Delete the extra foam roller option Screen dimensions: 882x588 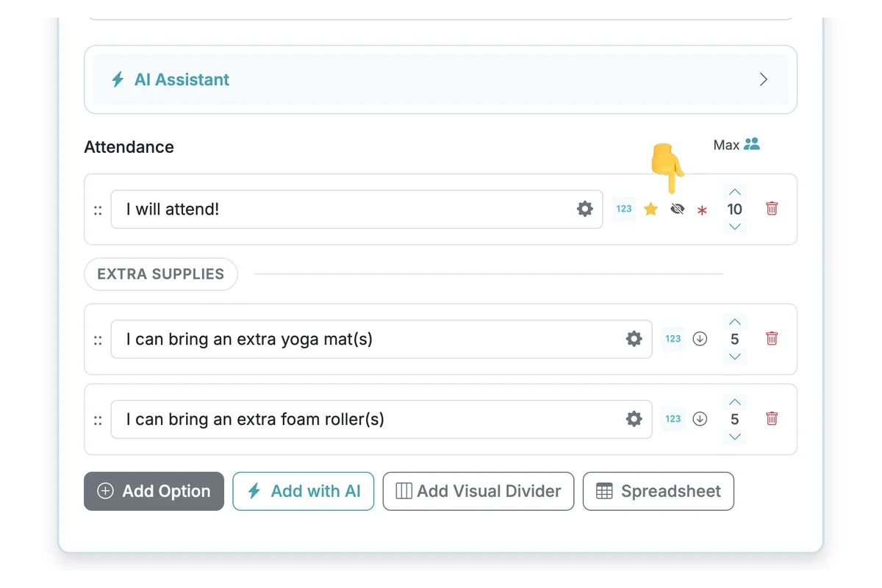click(772, 419)
